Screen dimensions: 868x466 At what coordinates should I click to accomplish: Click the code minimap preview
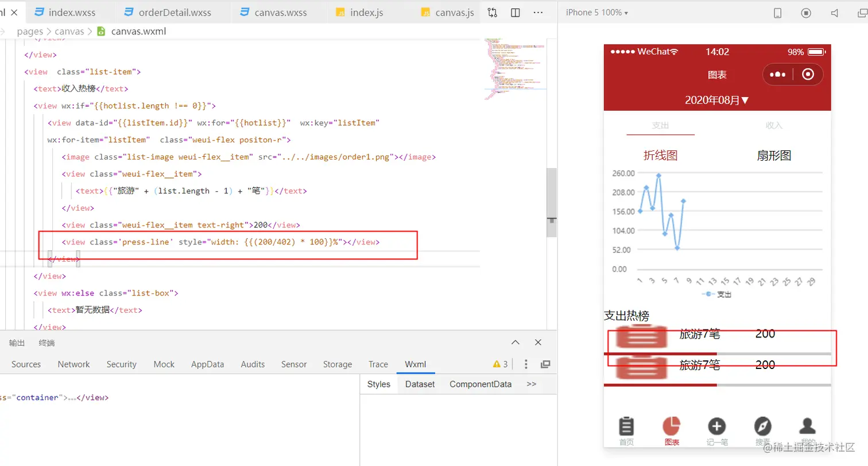point(515,69)
